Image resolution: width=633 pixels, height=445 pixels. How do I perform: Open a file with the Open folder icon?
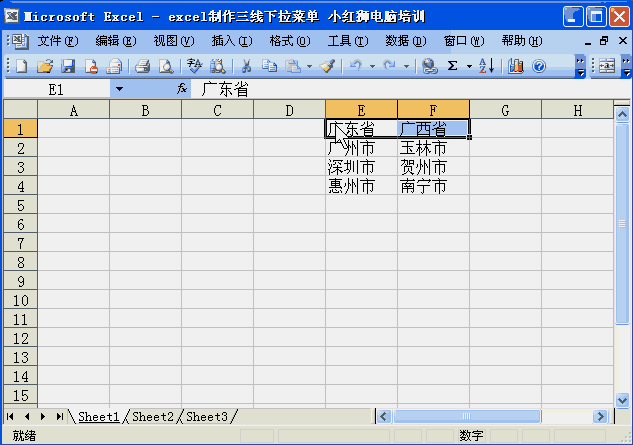coord(45,65)
